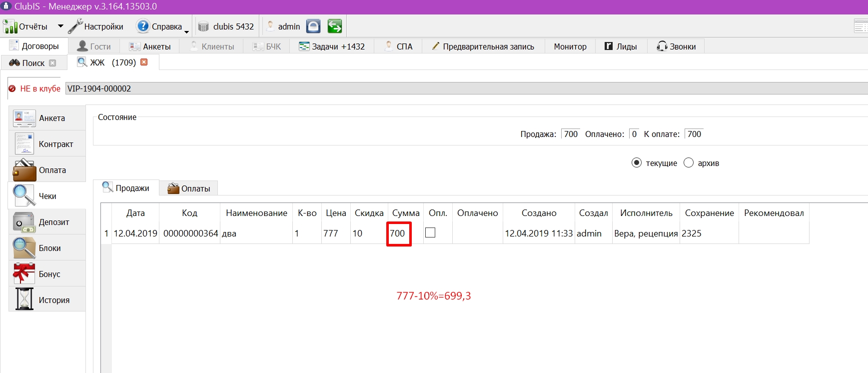868x373 pixels.
Task: Click the green exchange arrows icon
Action: tap(335, 26)
